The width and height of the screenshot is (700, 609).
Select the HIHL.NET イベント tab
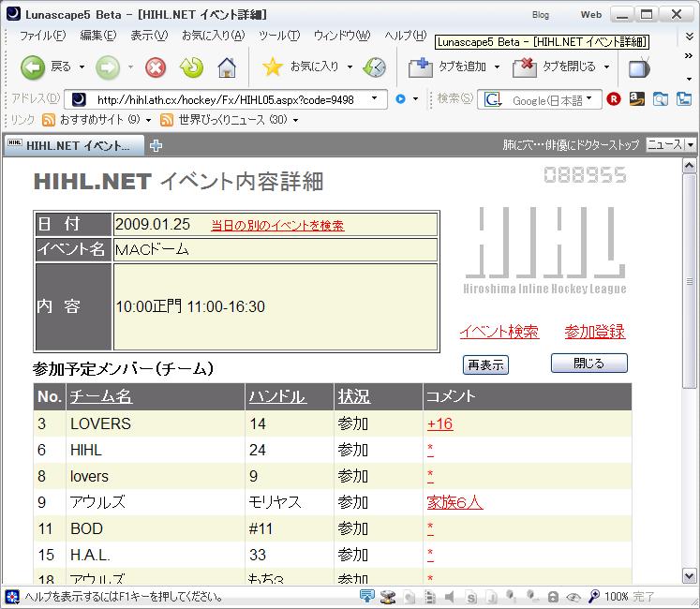click(x=74, y=145)
